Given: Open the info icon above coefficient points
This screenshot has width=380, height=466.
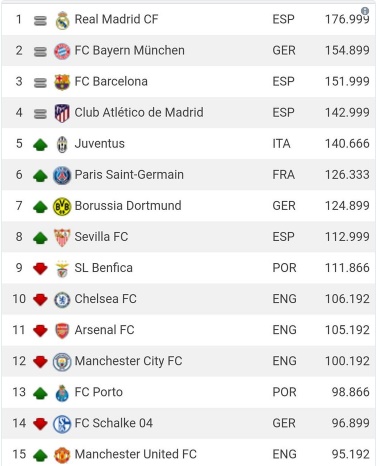Looking at the screenshot, I should 365,11.
